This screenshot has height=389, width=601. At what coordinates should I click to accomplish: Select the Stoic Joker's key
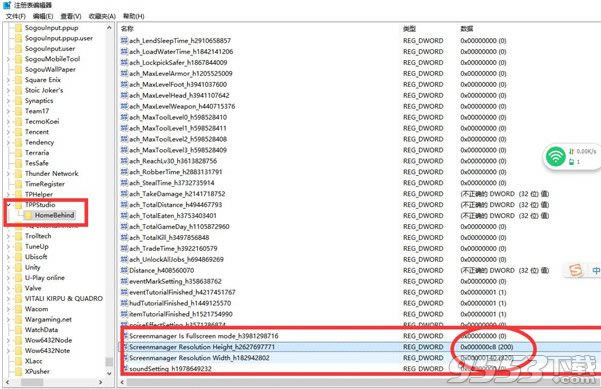coord(44,90)
